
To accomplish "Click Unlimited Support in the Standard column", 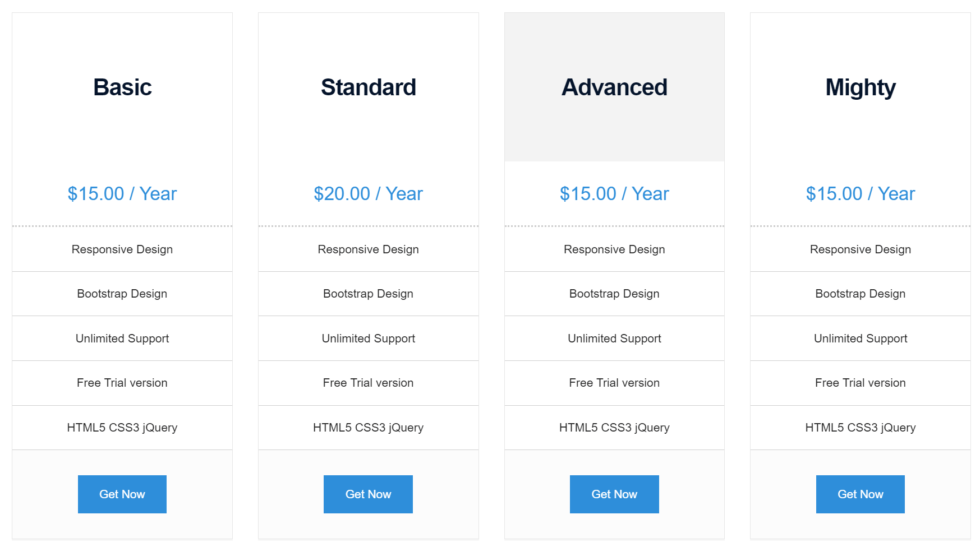I will coord(368,339).
